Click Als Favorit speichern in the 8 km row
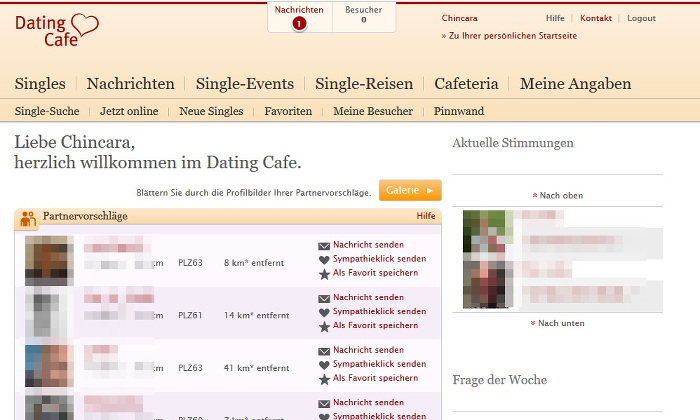 coord(375,273)
